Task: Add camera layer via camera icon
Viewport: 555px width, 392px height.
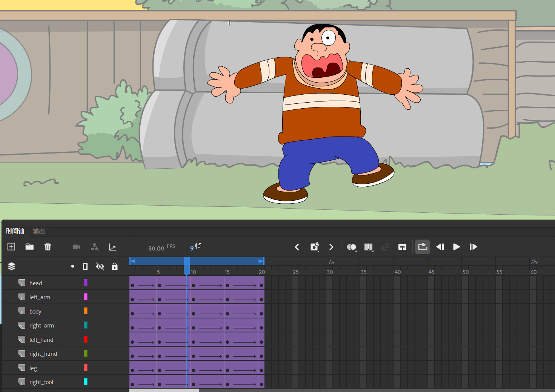Action: pyautogui.click(x=77, y=247)
